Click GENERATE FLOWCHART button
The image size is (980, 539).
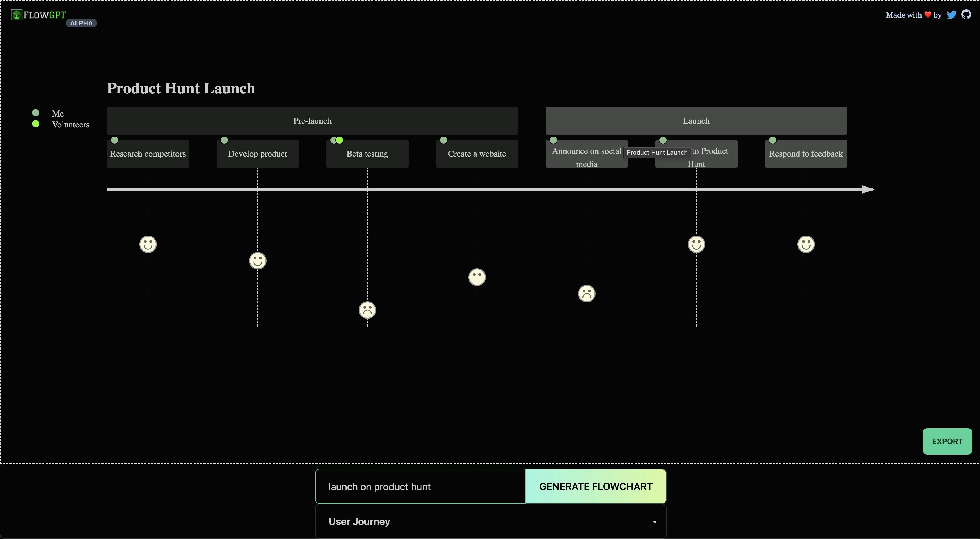596,486
